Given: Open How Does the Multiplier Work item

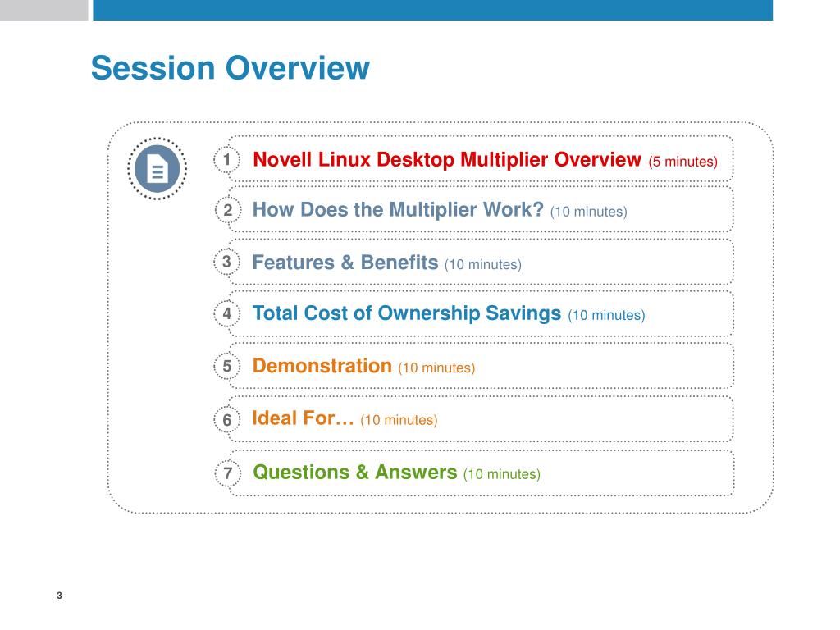Looking at the screenshot, I should tap(481, 209).
